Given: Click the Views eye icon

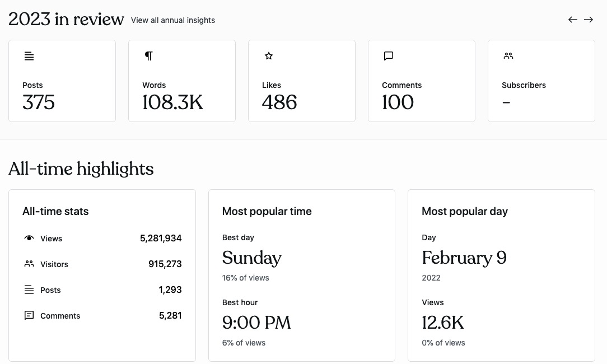Looking at the screenshot, I should (x=29, y=238).
